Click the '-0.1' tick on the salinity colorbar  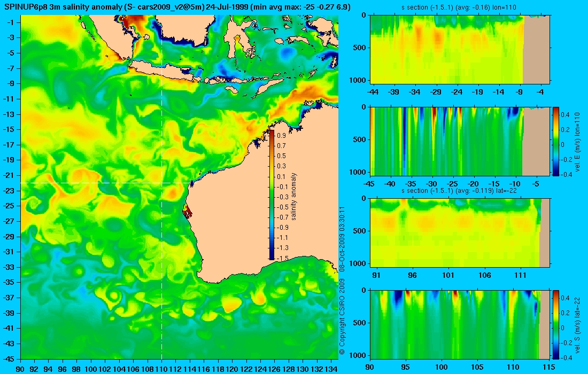283,186
